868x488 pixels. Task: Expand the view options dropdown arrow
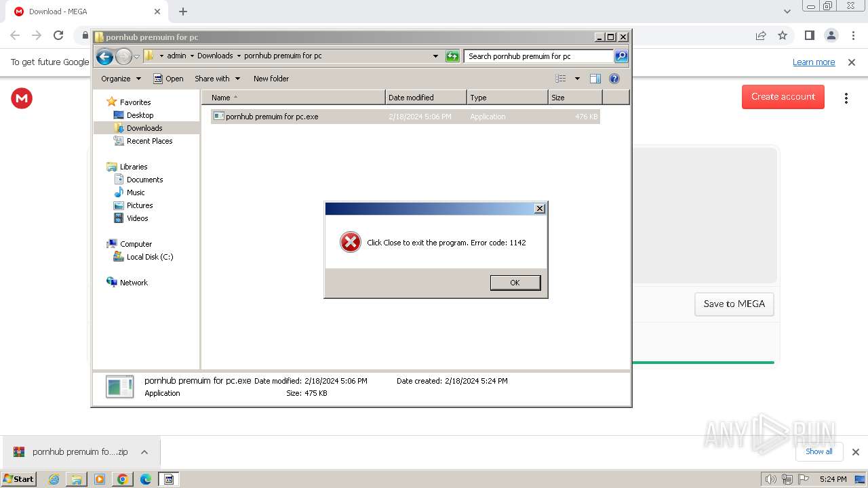pos(577,79)
